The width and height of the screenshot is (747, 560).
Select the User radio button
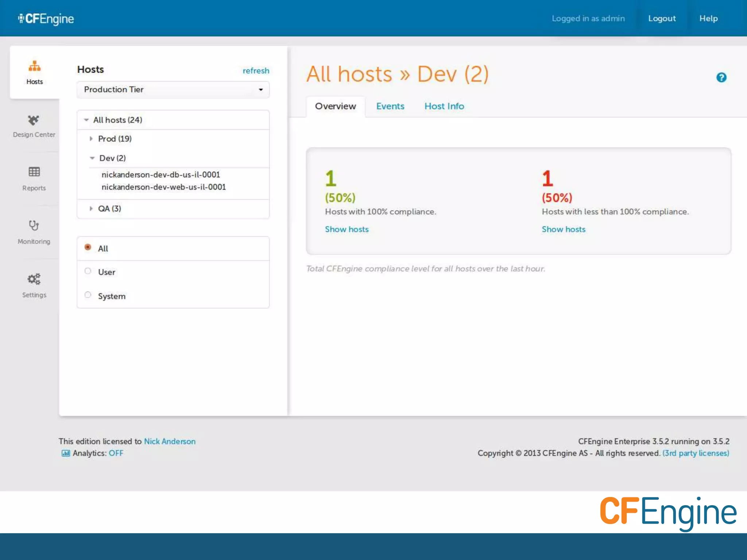click(x=88, y=271)
